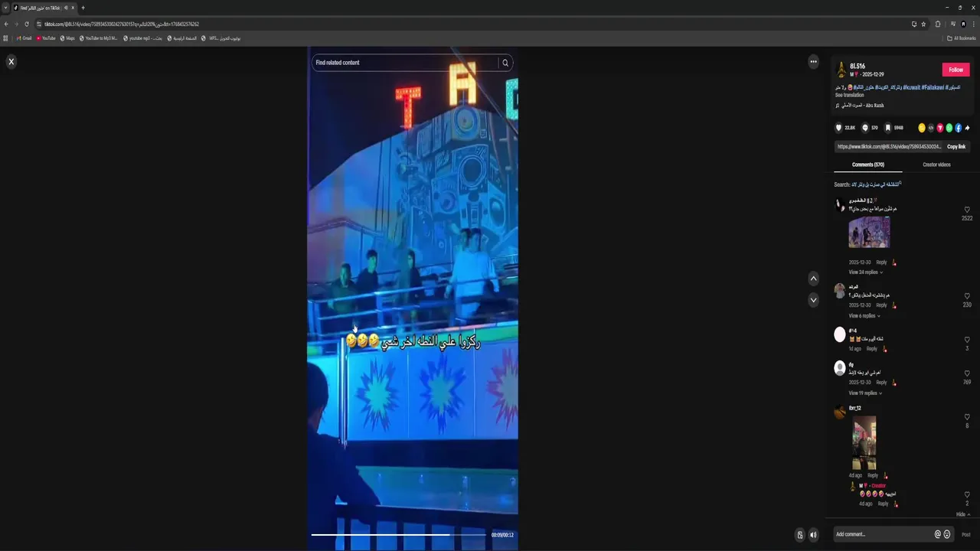Close the TikTok video viewer
The image size is (980, 551).
point(11,61)
